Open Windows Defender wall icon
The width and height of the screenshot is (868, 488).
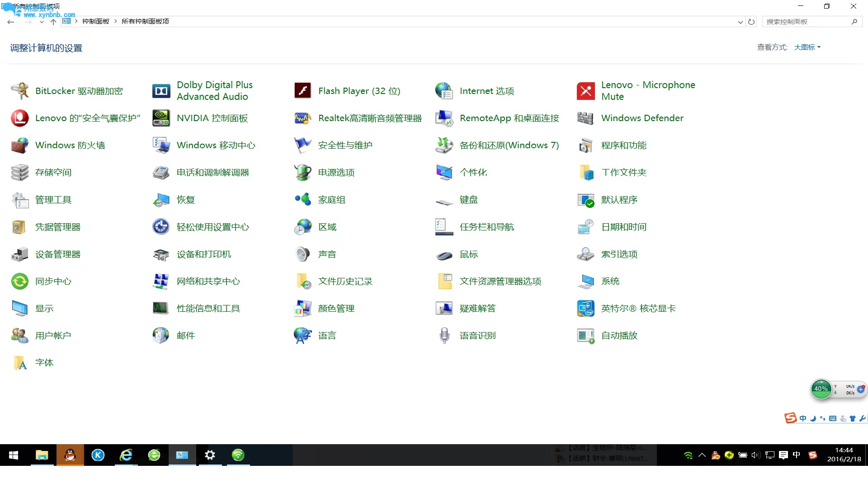pyautogui.click(x=586, y=118)
